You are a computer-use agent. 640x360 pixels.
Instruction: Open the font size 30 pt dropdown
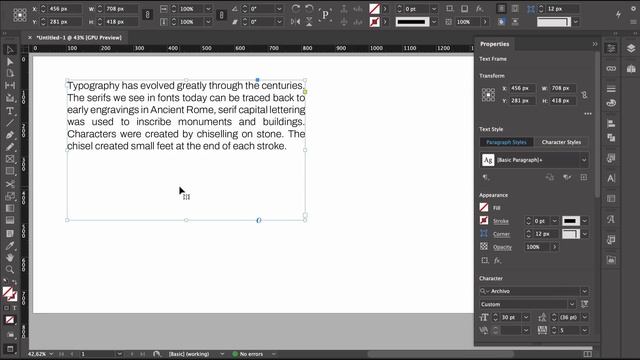coord(526,317)
